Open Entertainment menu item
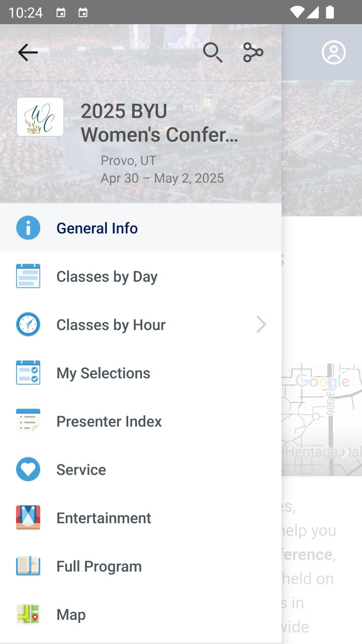The width and height of the screenshot is (362, 644). point(141,518)
